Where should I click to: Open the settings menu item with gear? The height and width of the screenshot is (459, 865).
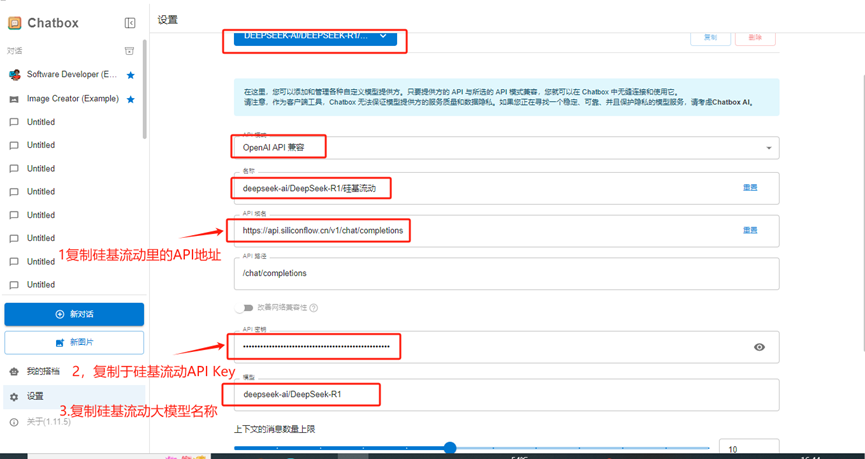(74, 396)
